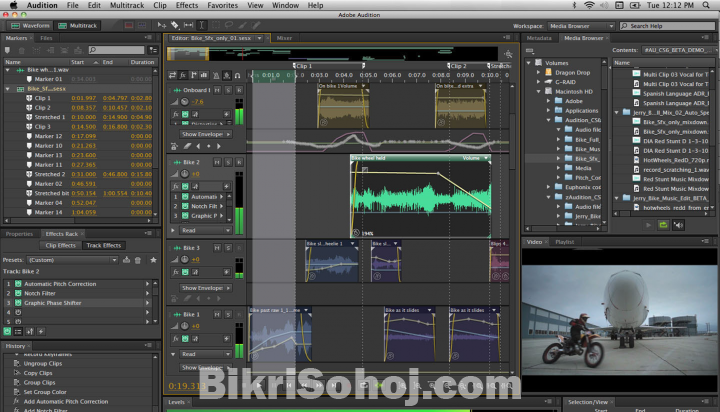Click the Search Help field
This screenshot has height=412, width=720.
pos(668,26)
